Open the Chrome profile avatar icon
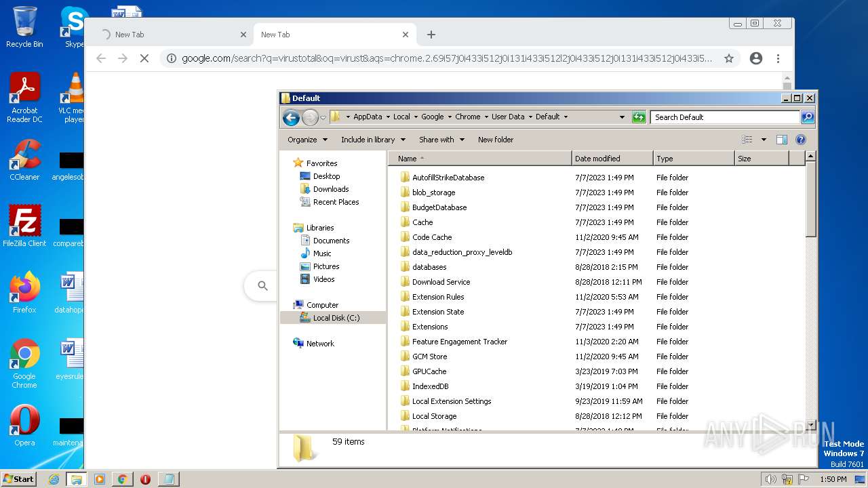868x488 pixels. [756, 58]
